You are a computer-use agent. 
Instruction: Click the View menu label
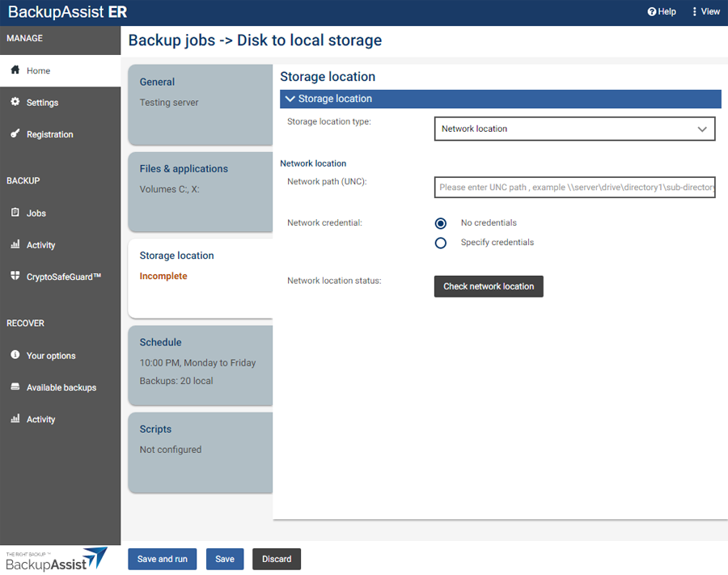(x=710, y=11)
